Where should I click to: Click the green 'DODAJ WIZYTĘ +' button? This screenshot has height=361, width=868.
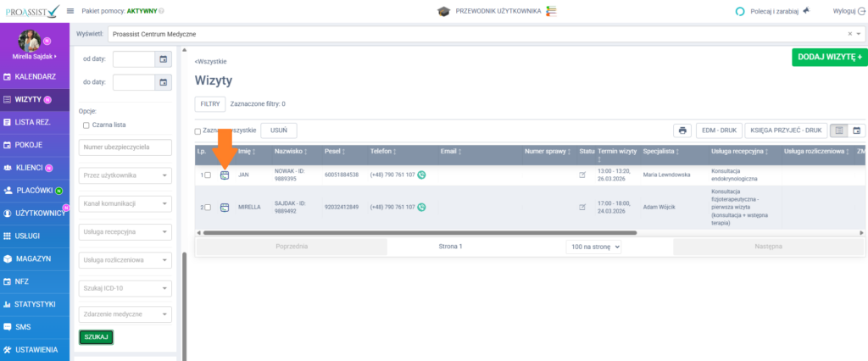[829, 57]
